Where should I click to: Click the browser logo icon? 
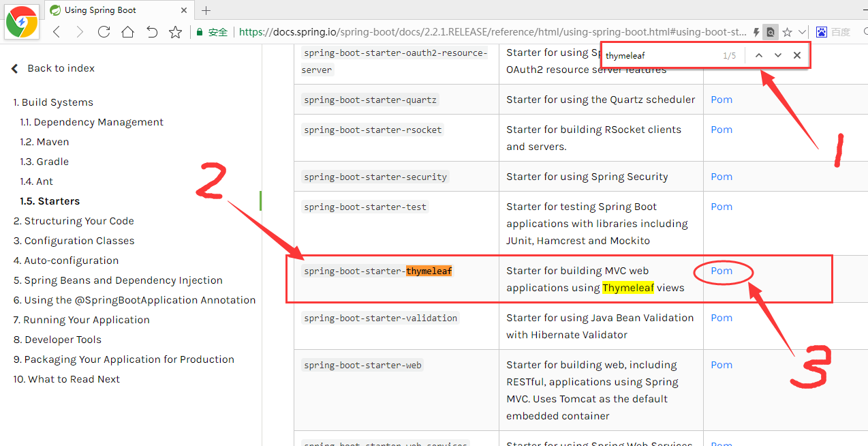(x=21, y=21)
